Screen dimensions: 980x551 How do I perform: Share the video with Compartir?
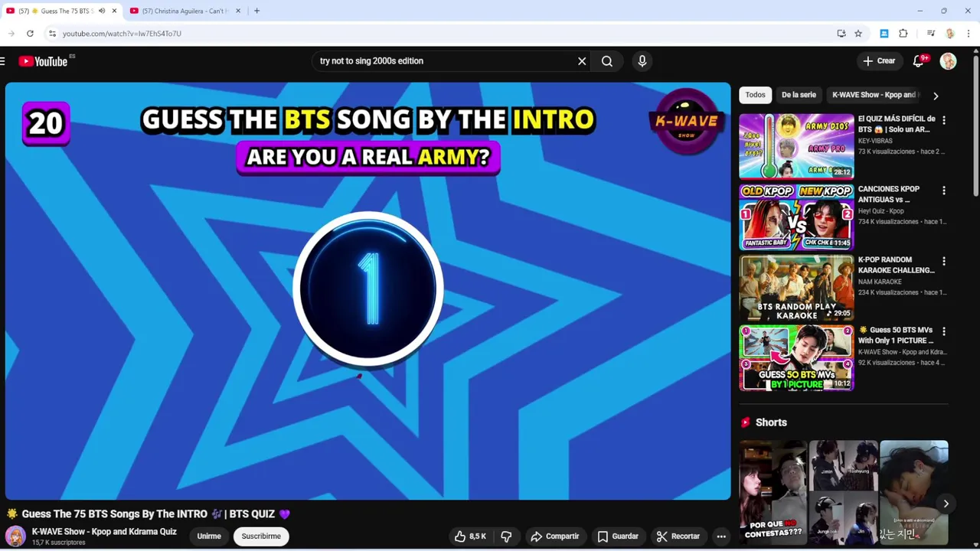coord(555,536)
